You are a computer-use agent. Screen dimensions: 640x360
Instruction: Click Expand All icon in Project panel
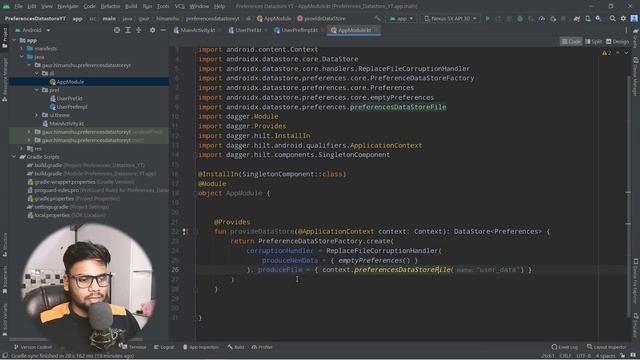[x=128, y=30]
